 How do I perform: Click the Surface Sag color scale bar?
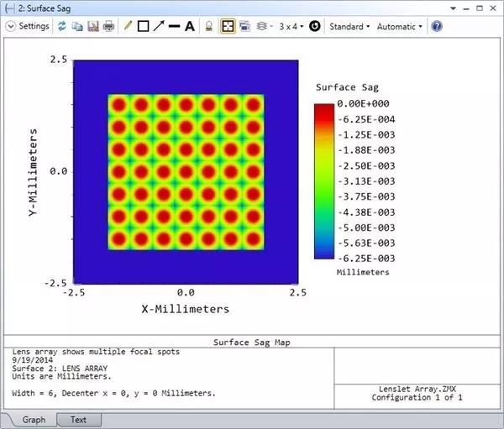point(323,180)
